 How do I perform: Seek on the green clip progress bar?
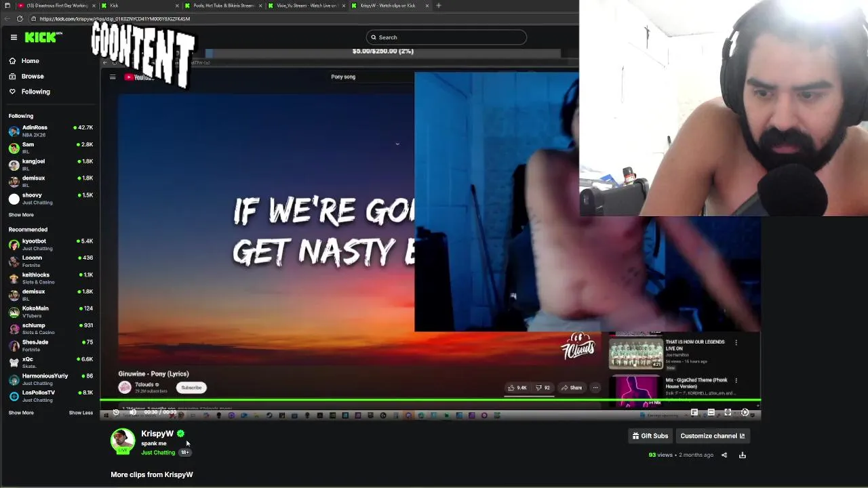point(430,400)
